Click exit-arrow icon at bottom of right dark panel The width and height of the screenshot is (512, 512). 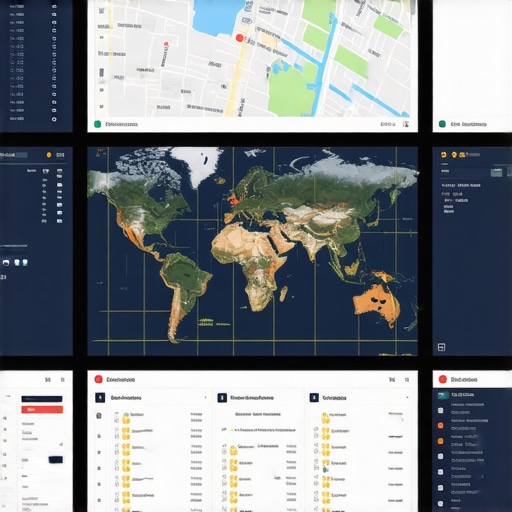point(441,347)
